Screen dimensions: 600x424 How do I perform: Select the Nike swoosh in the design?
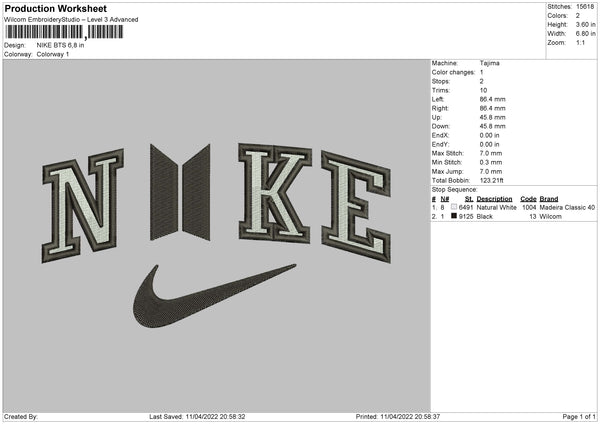tap(214, 295)
